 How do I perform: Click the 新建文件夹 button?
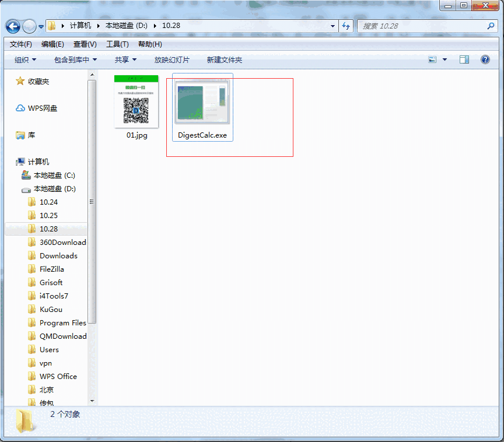coord(223,59)
